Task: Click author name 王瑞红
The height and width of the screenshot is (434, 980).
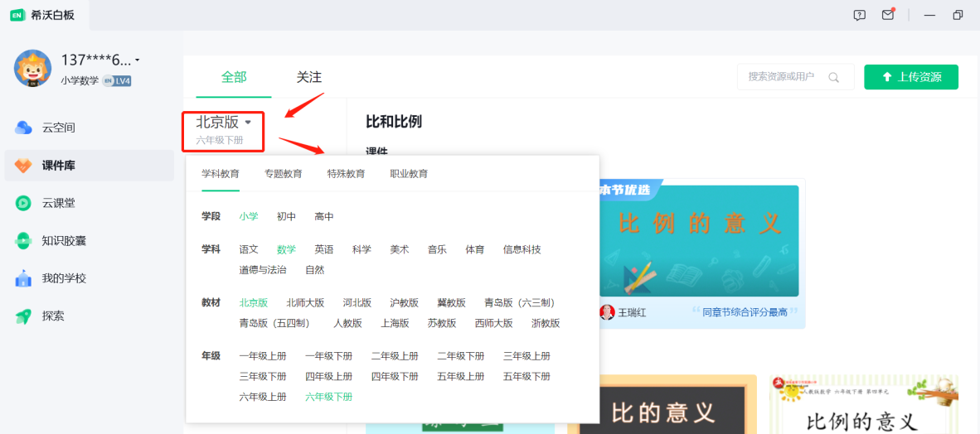Action: (x=633, y=312)
